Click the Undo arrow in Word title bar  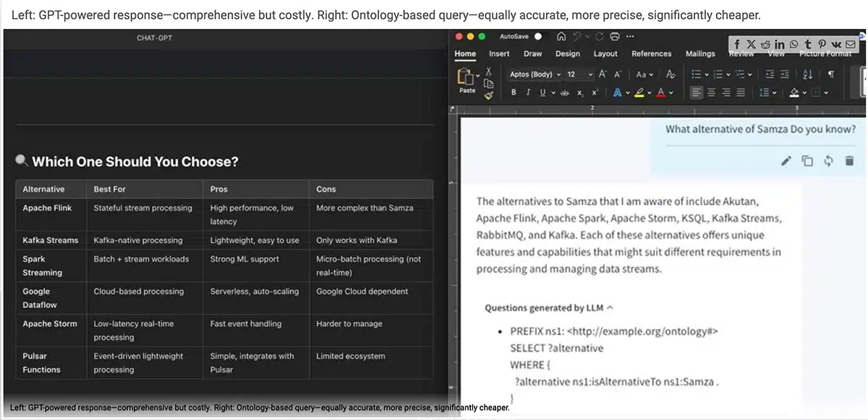[x=576, y=36]
